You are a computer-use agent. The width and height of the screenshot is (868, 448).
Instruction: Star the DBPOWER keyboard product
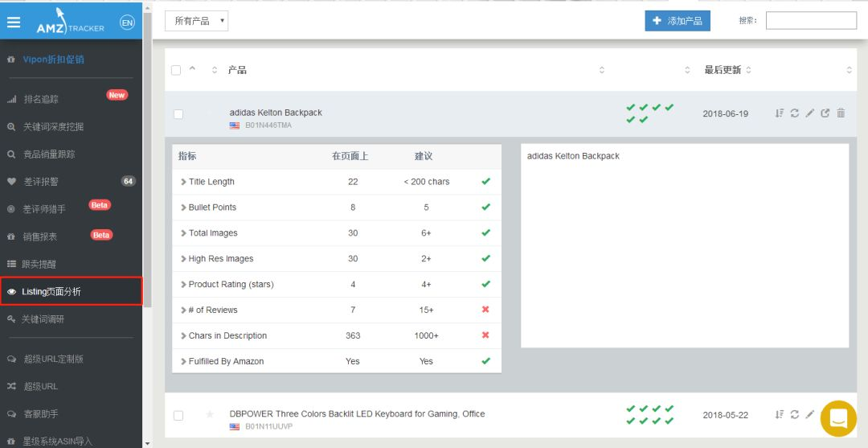pyautogui.click(x=210, y=414)
